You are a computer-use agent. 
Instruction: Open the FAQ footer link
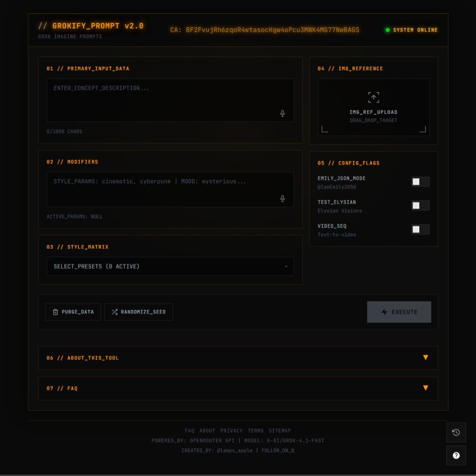click(189, 431)
